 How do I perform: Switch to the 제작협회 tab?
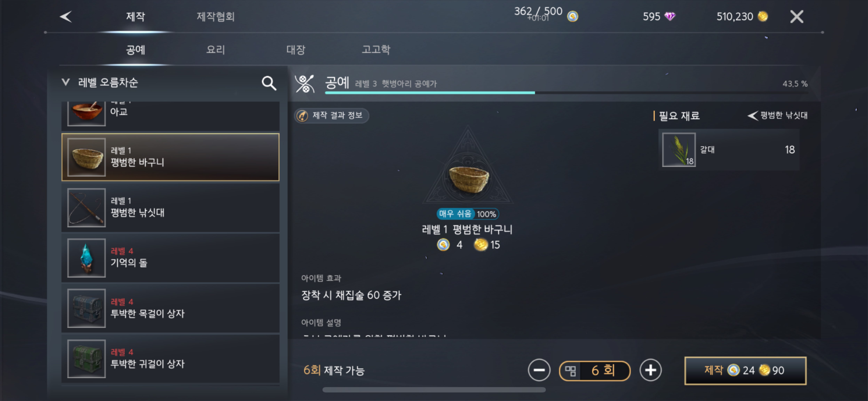pyautogui.click(x=216, y=17)
